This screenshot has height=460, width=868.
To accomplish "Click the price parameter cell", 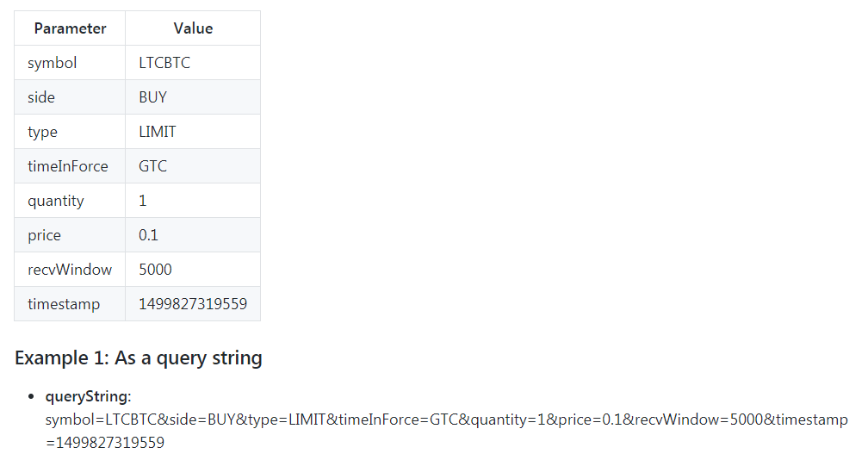I will (x=70, y=234).
